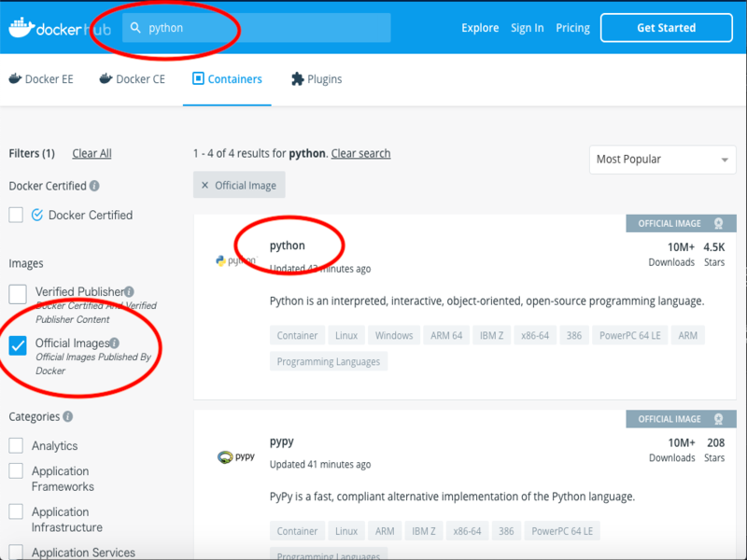Viewport: 747px width, 560px height.
Task: Check the Application Frameworks checkbox
Action: pyautogui.click(x=16, y=471)
